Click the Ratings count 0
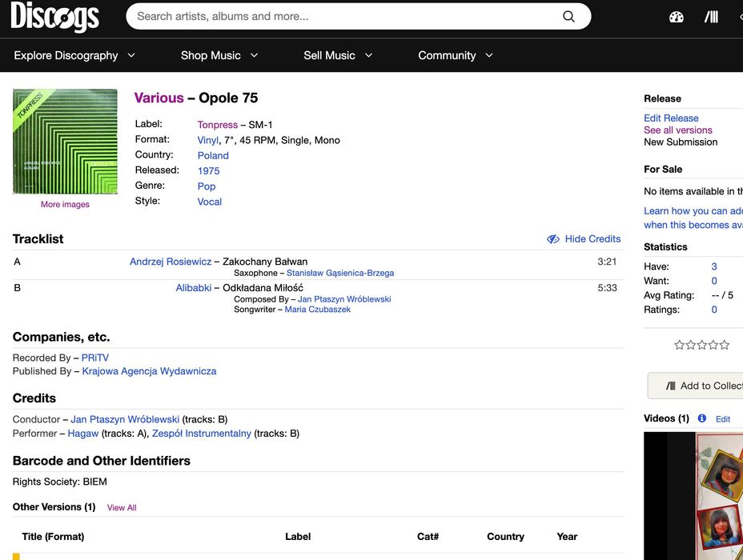Image resolution: width=743 pixels, height=560 pixels. [714, 310]
